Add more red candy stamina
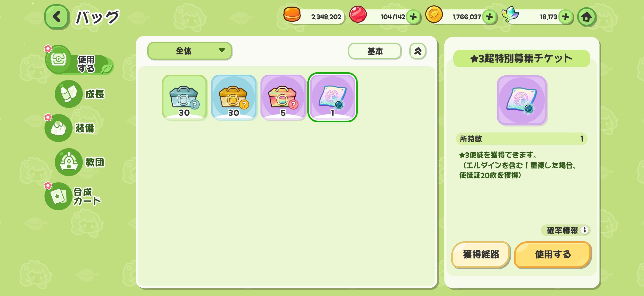 pos(413,17)
